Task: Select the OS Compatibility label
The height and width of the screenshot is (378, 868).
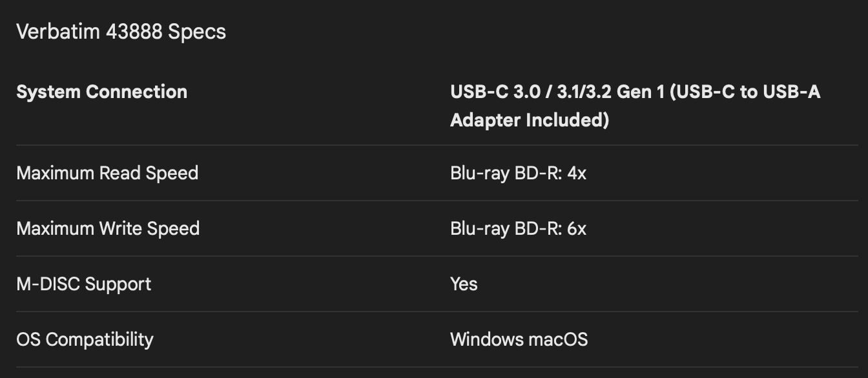Action: click(x=85, y=339)
